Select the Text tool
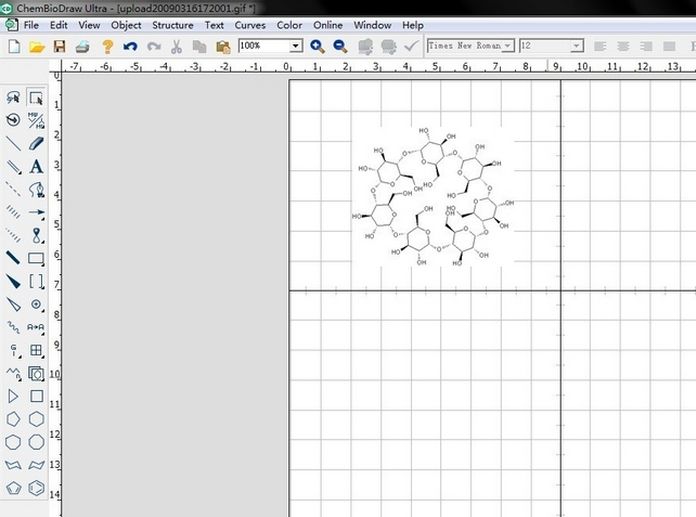 [x=36, y=166]
